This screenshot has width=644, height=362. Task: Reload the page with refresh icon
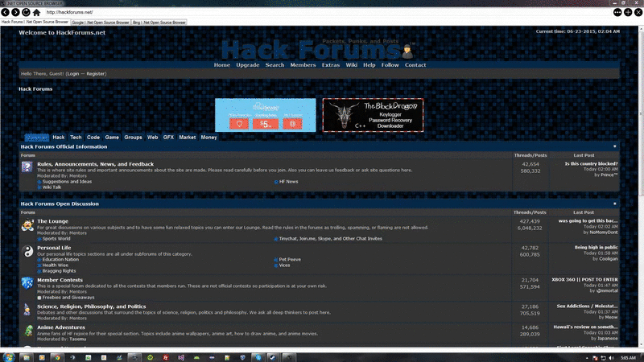[x=26, y=12]
